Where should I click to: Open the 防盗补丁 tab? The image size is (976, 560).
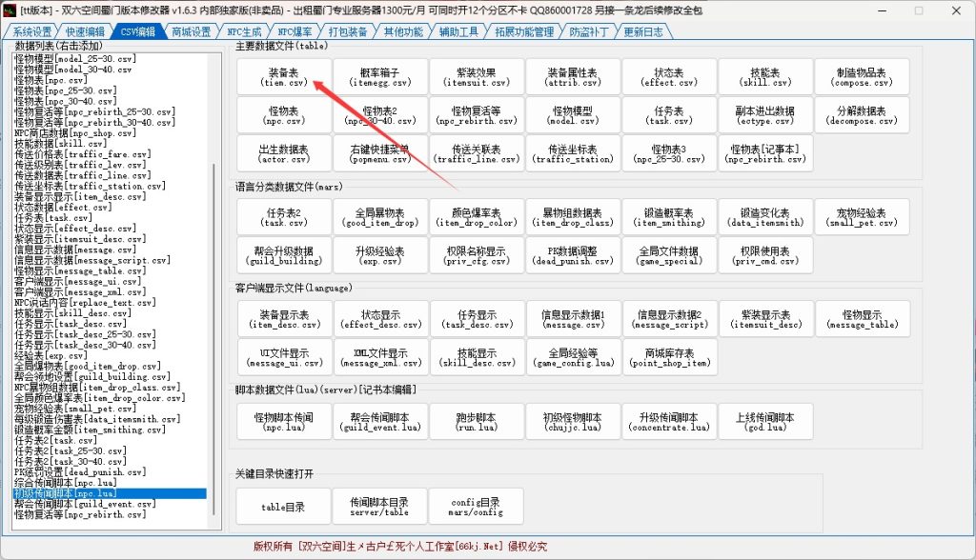(588, 31)
